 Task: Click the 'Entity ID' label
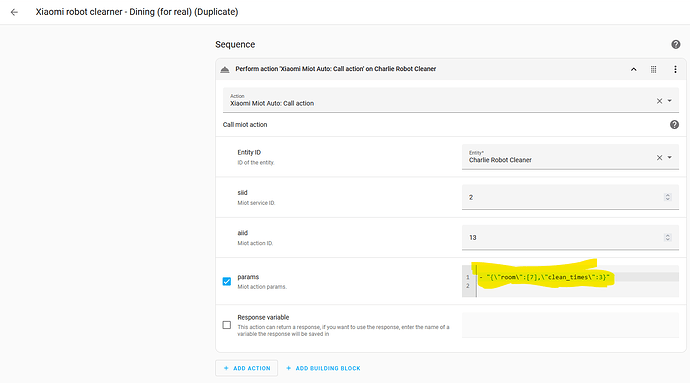(249, 152)
